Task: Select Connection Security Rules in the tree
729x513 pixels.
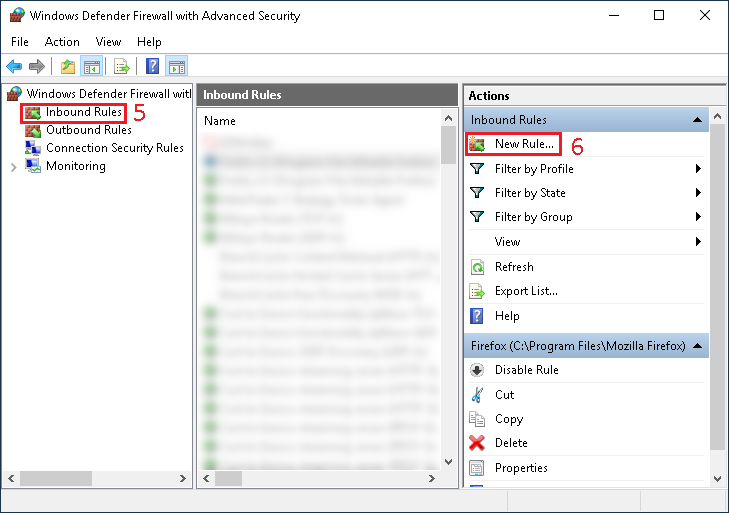Action: pos(115,148)
